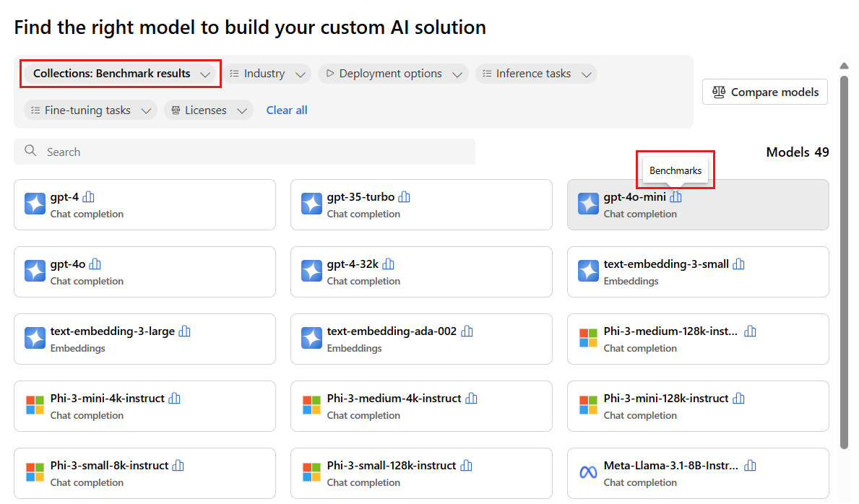
Task: Click benchmarks icon next to gpt-4o-mini
Action: tap(675, 197)
